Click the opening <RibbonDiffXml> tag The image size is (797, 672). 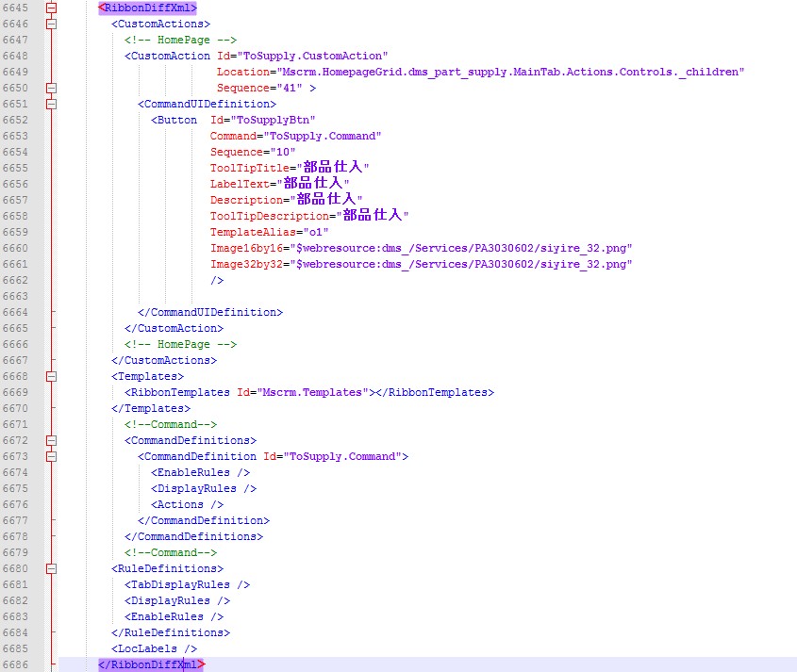click(x=147, y=8)
